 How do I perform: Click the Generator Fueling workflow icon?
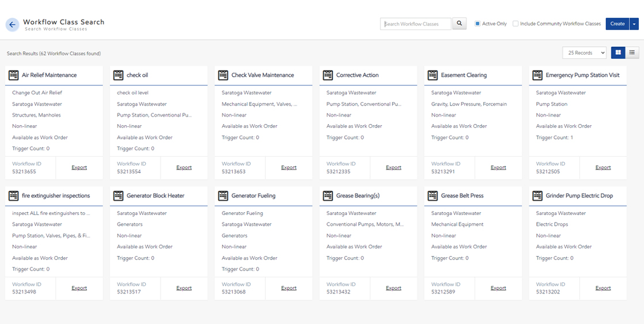point(223,195)
